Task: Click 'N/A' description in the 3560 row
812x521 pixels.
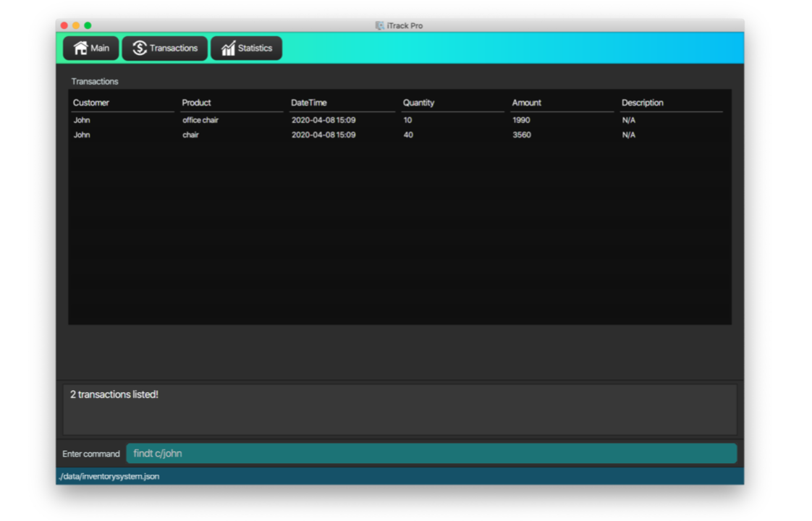Action: [629, 135]
